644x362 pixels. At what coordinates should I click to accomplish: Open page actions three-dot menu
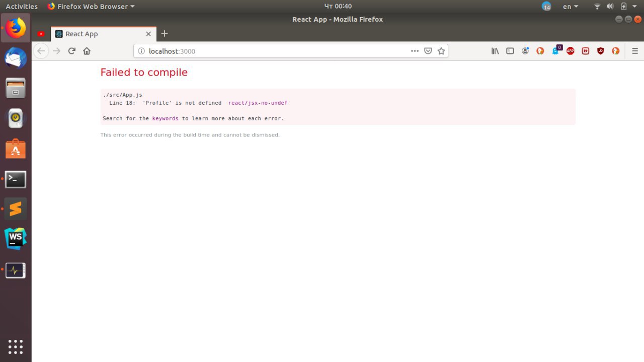tap(415, 51)
